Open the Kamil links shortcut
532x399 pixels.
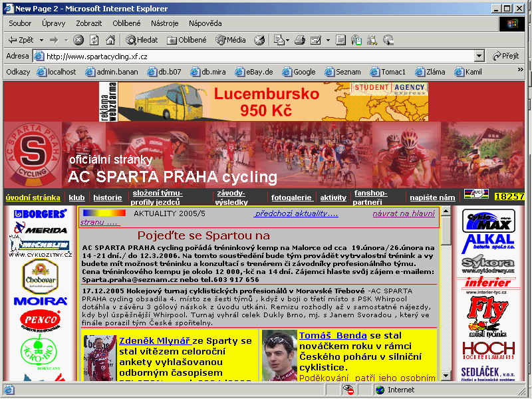[468, 72]
